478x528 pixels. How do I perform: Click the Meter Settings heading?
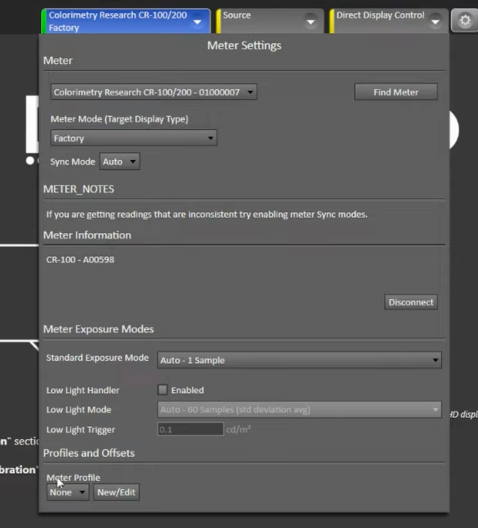coord(244,45)
